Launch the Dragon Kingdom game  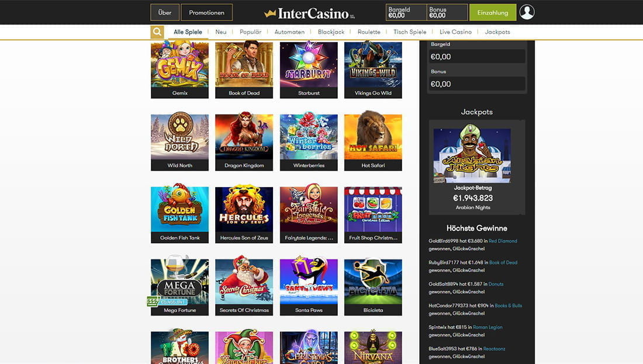point(244,141)
